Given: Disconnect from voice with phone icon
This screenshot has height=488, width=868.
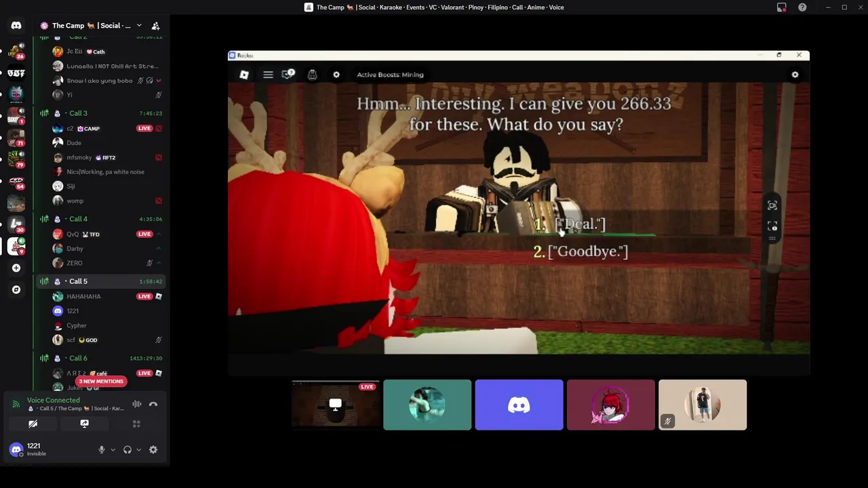Looking at the screenshot, I should coord(153,404).
